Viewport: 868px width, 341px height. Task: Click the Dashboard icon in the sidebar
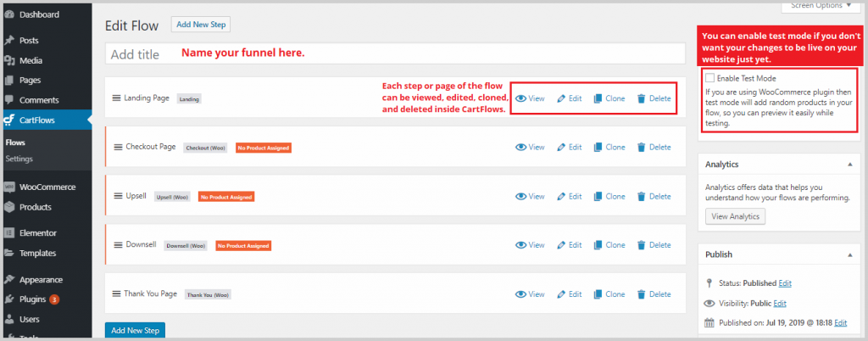8,15
